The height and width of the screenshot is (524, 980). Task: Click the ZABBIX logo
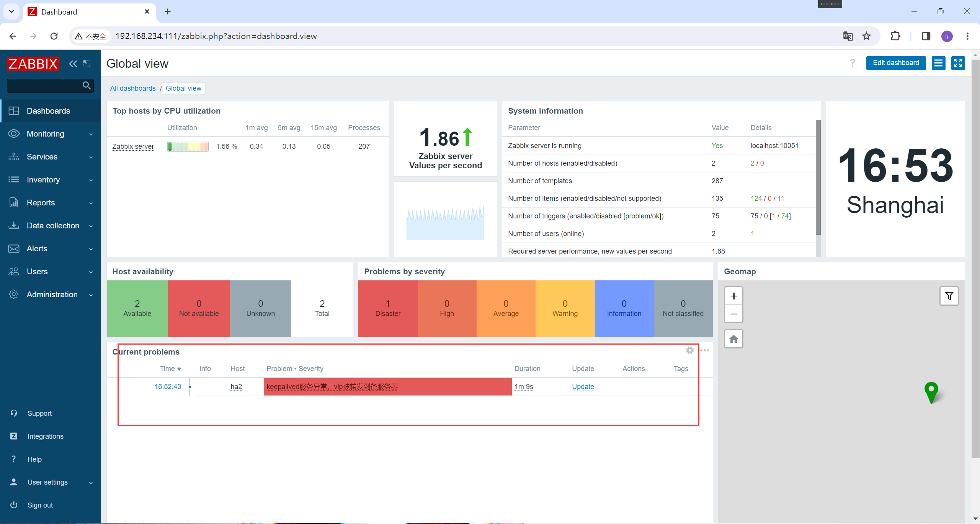(x=33, y=64)
